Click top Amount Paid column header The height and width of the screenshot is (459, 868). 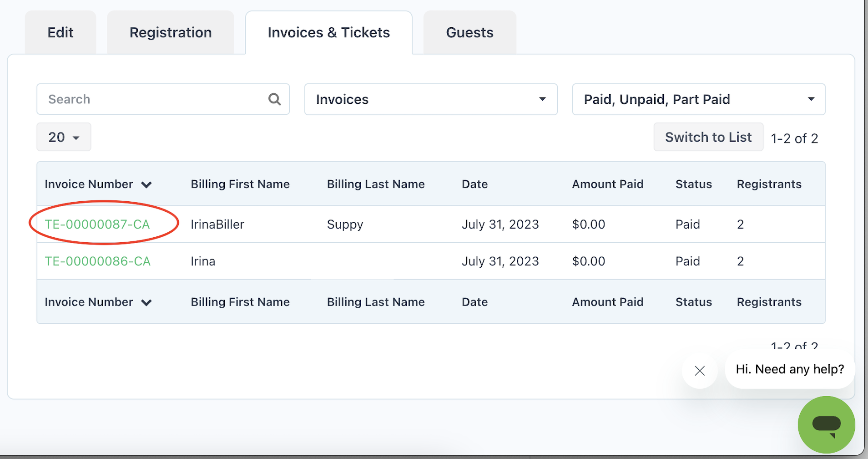click(608, 184)
